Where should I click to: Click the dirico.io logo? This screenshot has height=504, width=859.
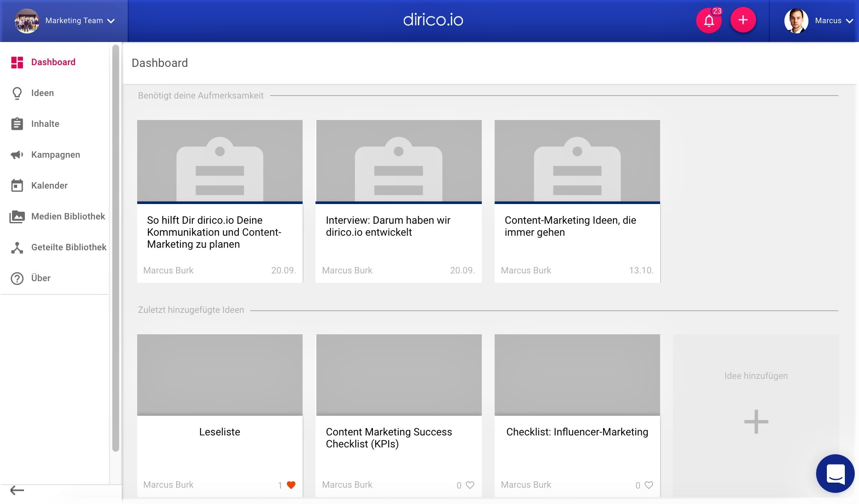pyautogui.click(x=433, y=20)
